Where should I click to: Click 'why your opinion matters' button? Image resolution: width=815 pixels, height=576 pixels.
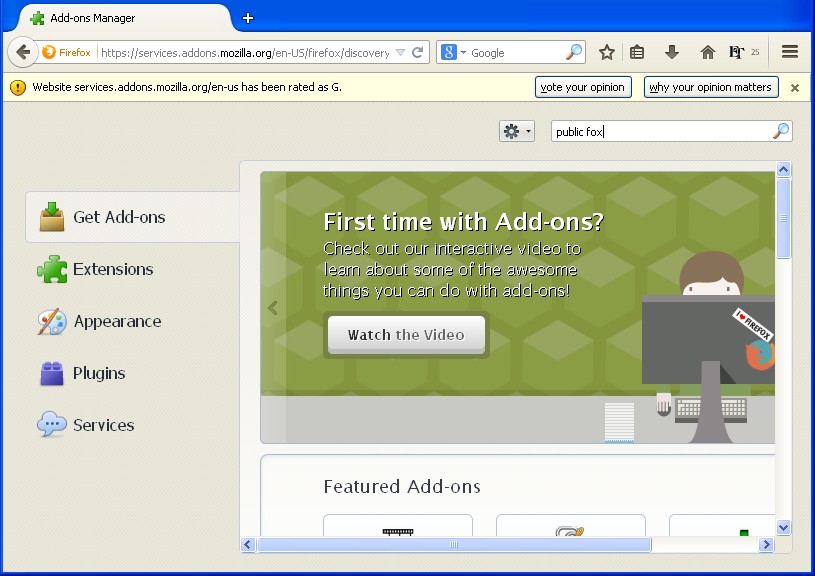(x=711, y=87)
